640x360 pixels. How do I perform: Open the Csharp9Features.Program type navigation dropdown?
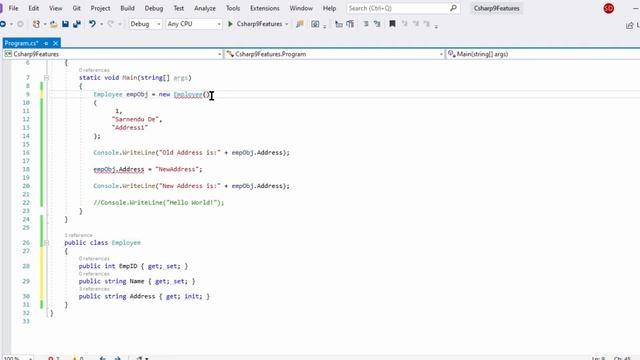point(335,54)
